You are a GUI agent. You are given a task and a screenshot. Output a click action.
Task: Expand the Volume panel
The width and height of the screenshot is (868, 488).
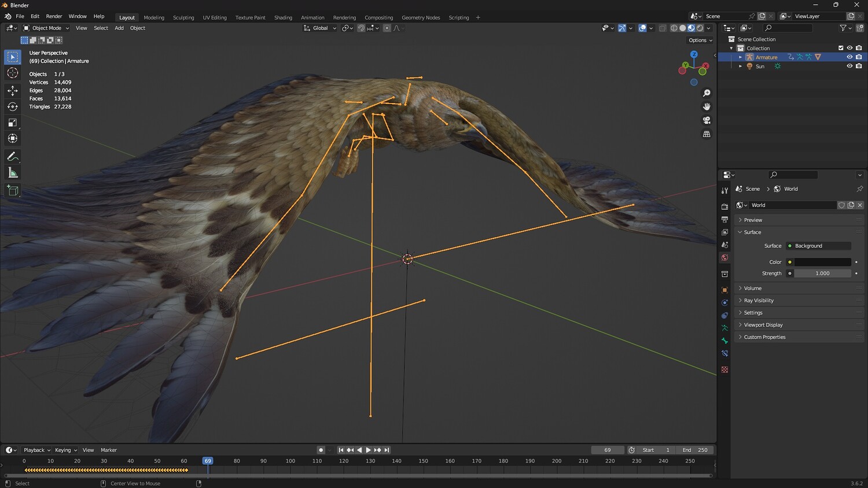752,288
